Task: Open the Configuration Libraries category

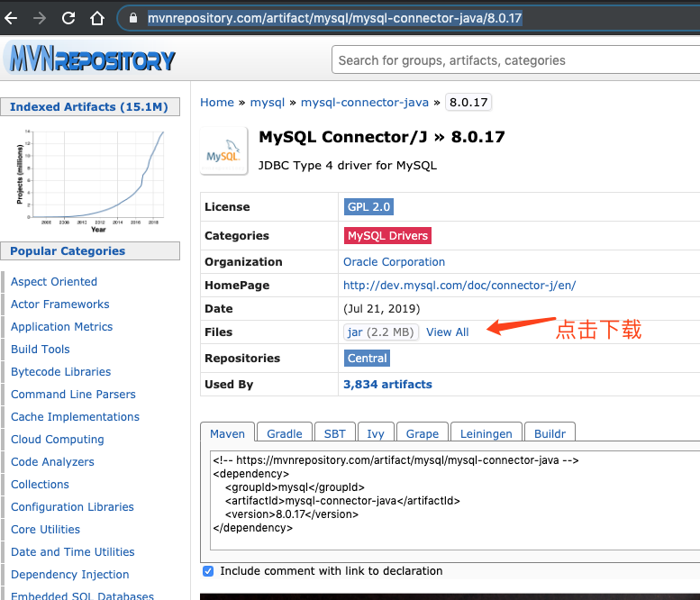Action: (72, 506)
